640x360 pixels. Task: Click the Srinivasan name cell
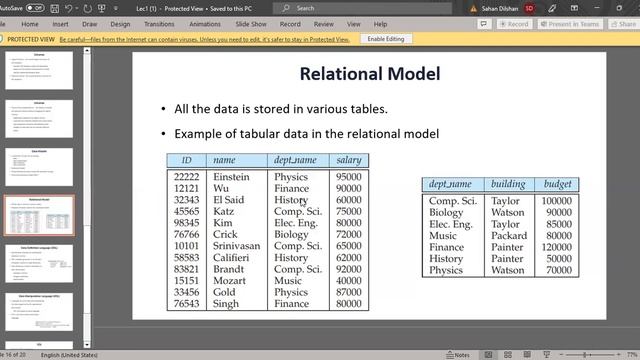click(236, 246)
